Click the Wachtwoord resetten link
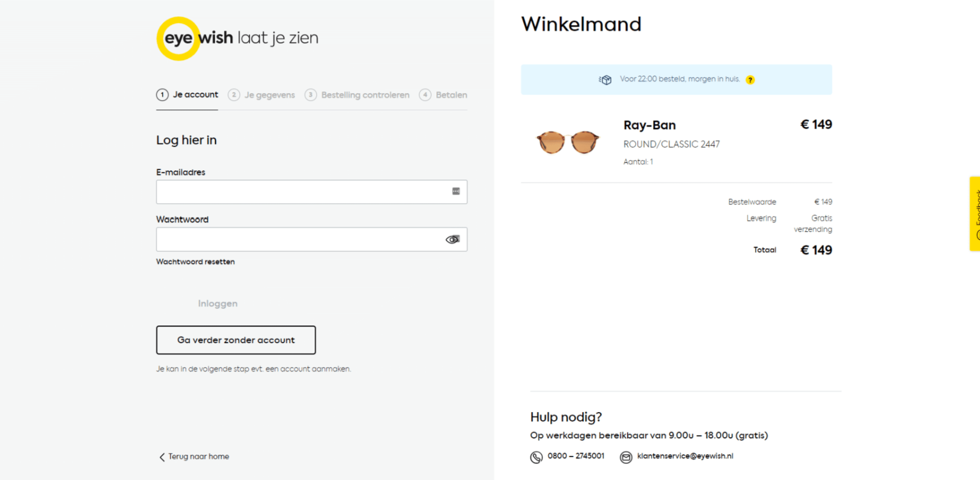Viewport: 980px width, 480px height. pyautogui.click(x=195, y=262)
